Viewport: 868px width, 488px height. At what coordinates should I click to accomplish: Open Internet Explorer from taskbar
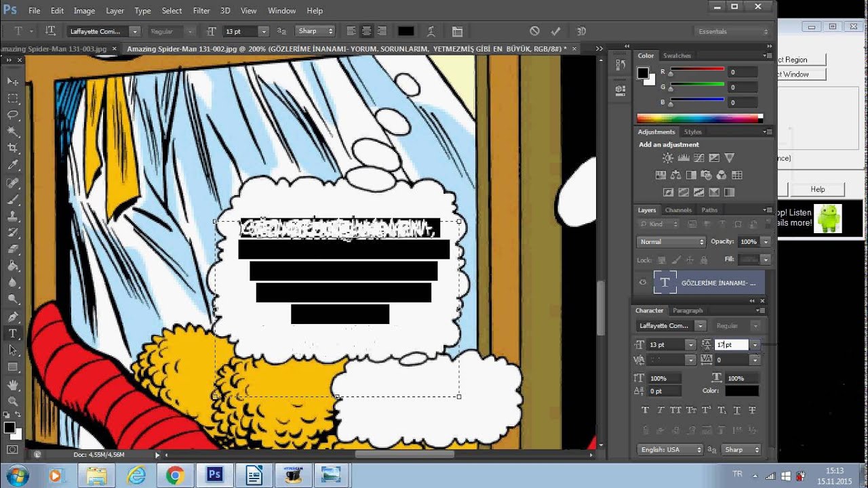[x=136, y=475]
